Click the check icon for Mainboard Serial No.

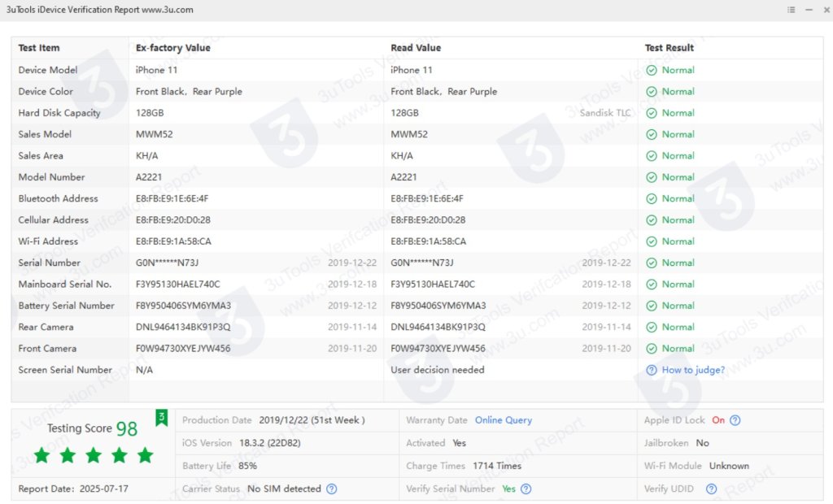[x=652, y=285]
